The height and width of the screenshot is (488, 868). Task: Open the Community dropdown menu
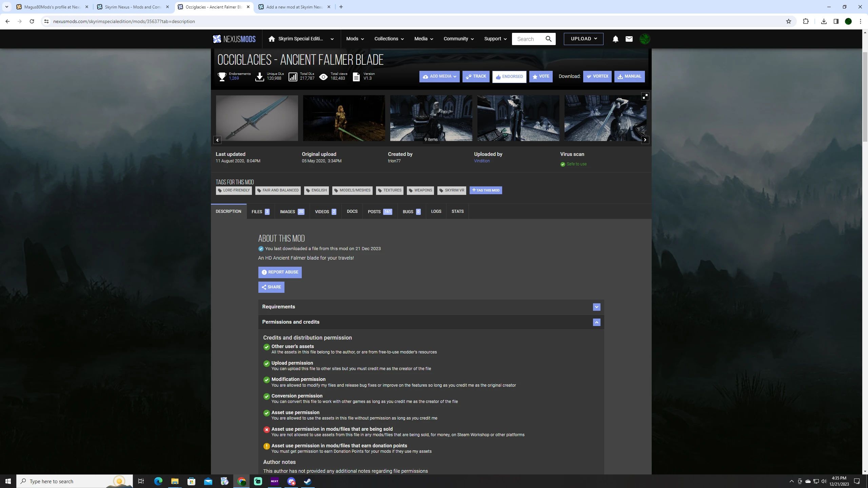pyautogui.click(x=459, y=39)
